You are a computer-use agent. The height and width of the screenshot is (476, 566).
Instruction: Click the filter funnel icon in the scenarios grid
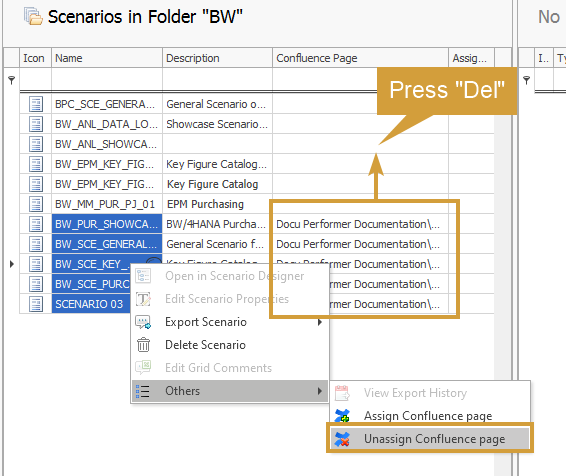[x=12, y=80]
